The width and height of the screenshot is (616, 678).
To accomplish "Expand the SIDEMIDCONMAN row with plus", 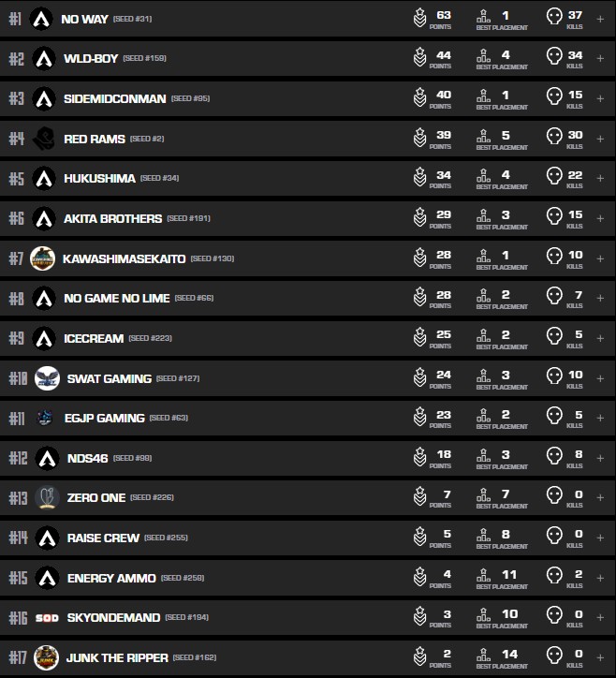I will click(x=600, y=98).
